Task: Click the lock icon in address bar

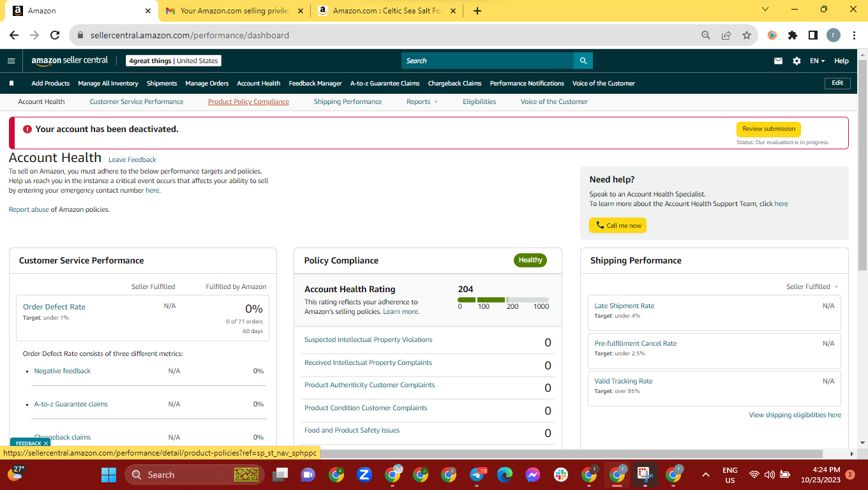Action: pyautogui.click(x=80, y=36)
